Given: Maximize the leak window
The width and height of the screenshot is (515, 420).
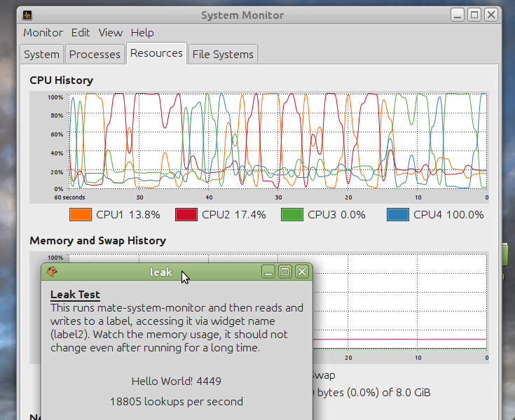Looking at the screenshot, I should click(284, 272).
